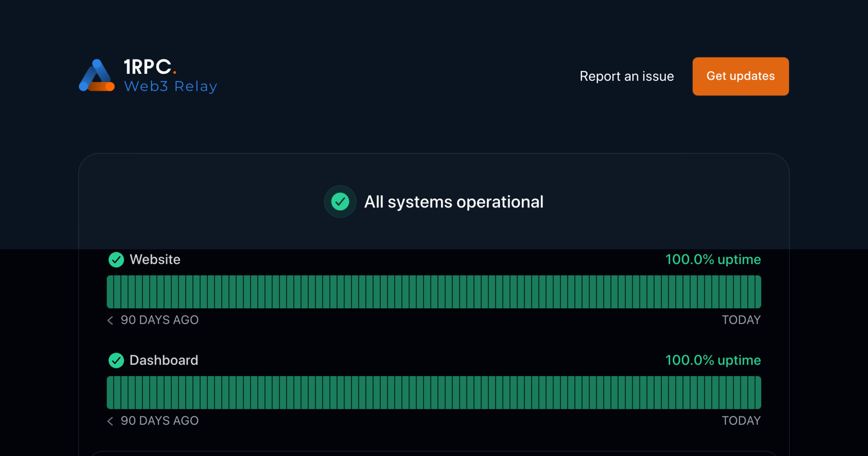Screen dimensions: 868x456
Task: Click the Website uptime bar chart
Action: (434, 292)
